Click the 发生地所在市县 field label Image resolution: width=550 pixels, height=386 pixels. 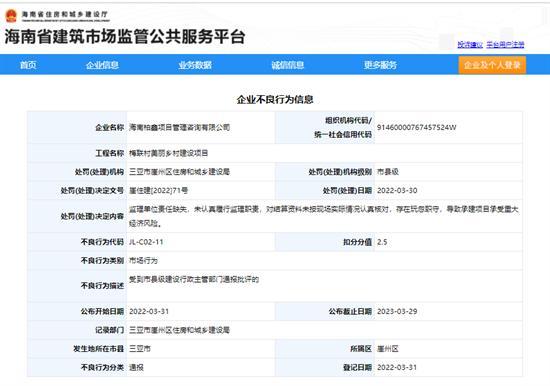click(x=99, y=348)
